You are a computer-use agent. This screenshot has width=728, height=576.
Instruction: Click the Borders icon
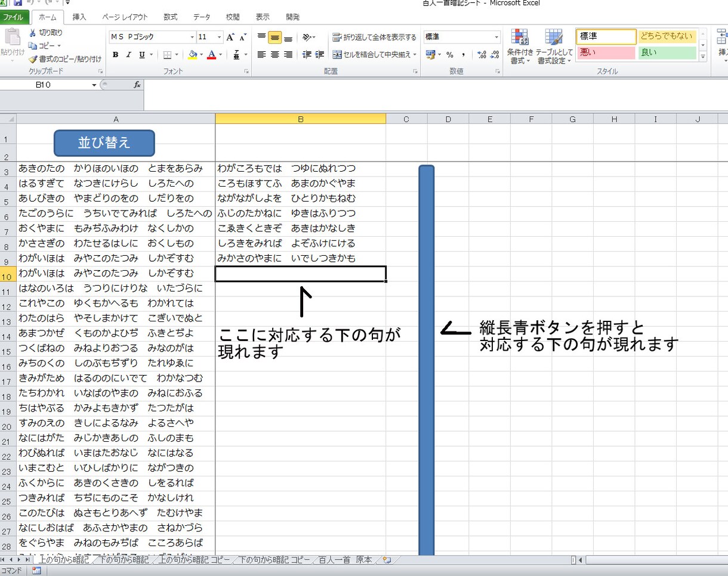[168, 55]
